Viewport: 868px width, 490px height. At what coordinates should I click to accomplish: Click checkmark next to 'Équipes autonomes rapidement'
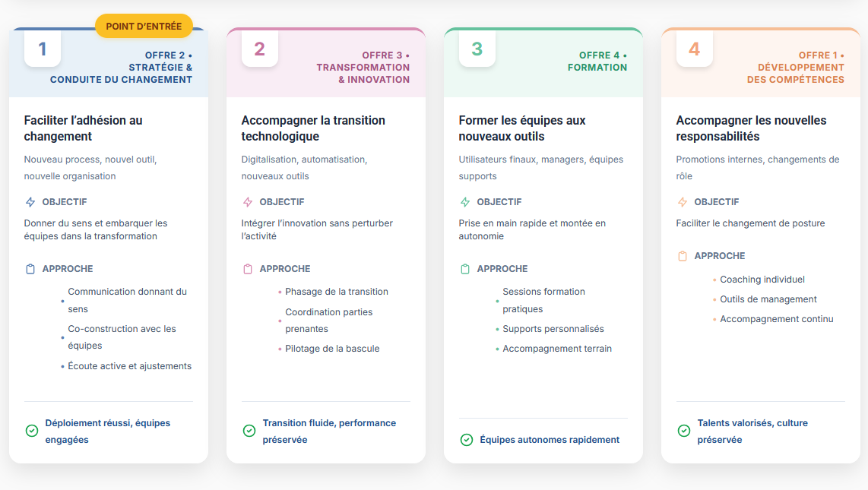pyautogui.click(x=467, y=440)
